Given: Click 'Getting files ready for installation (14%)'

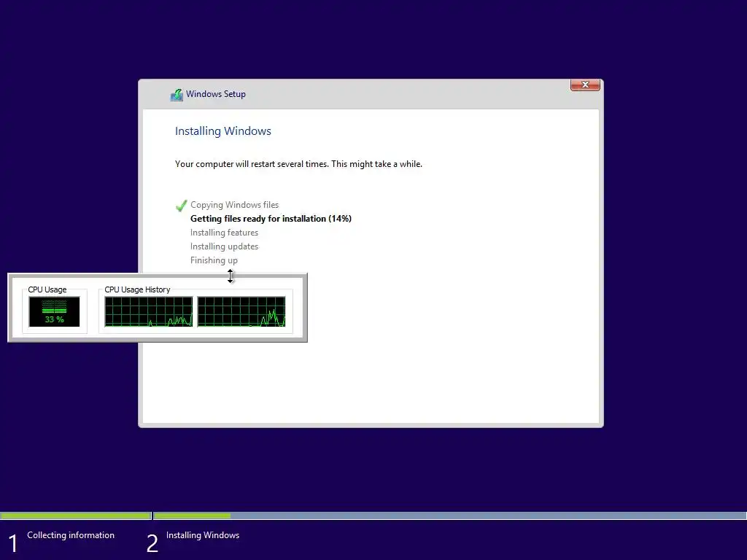Looking at the screenshot, I should click(271, 219).
